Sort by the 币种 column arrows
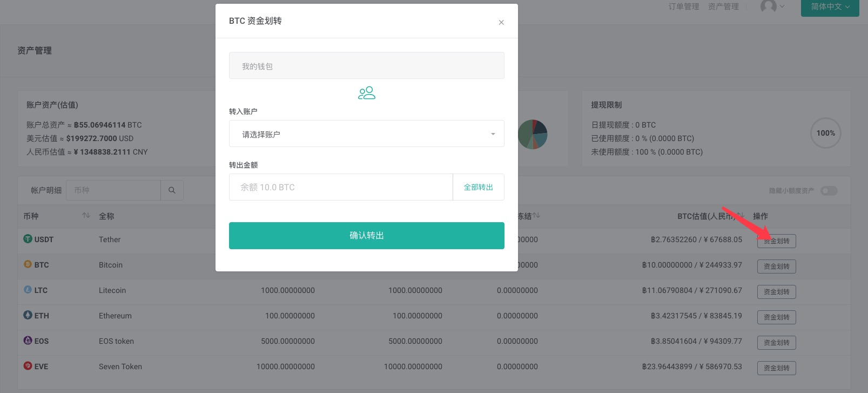The width and height of the screenshot is (868, 393). pyautogui.click(x=86, y=216)
